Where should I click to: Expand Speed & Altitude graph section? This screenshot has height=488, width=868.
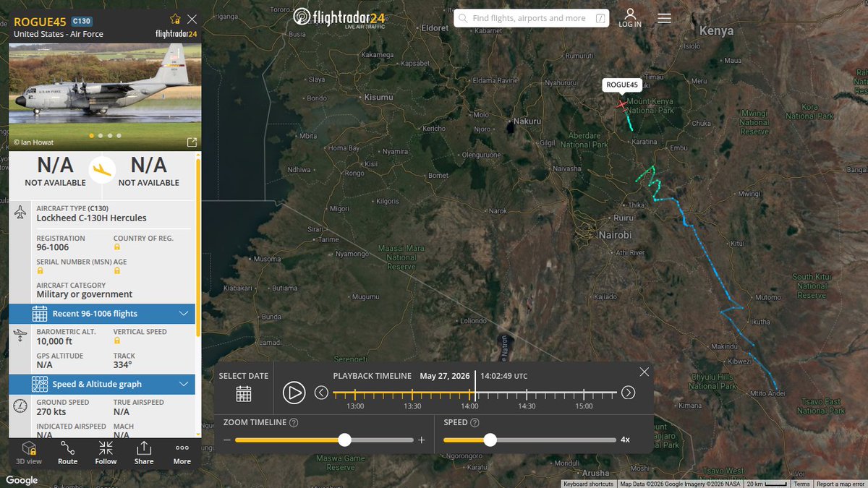coord(102,385)
